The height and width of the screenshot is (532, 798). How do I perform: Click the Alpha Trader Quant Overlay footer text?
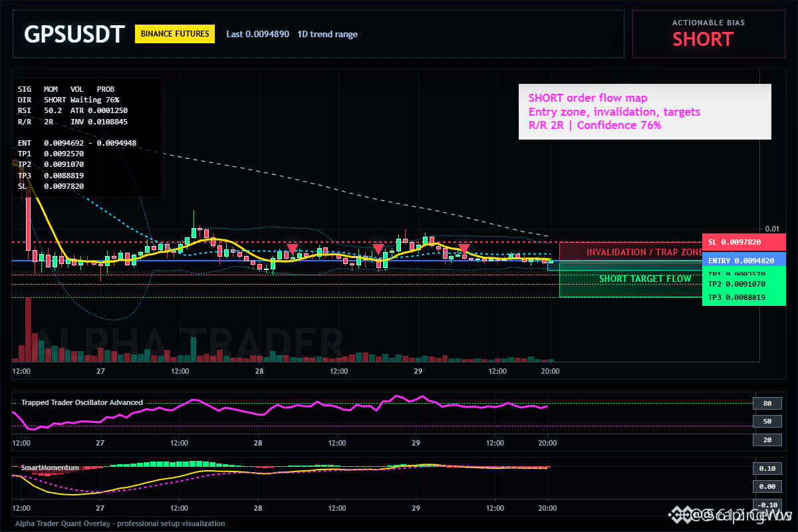(120, 523)
